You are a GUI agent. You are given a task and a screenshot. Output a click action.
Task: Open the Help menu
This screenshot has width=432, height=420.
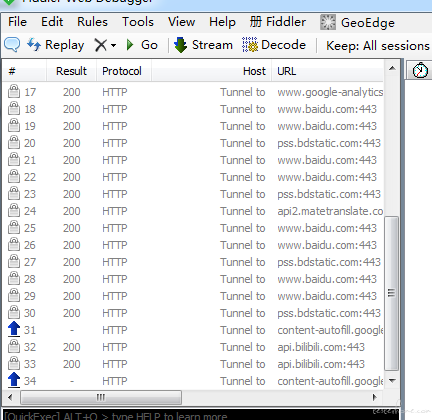click(222, 22)
